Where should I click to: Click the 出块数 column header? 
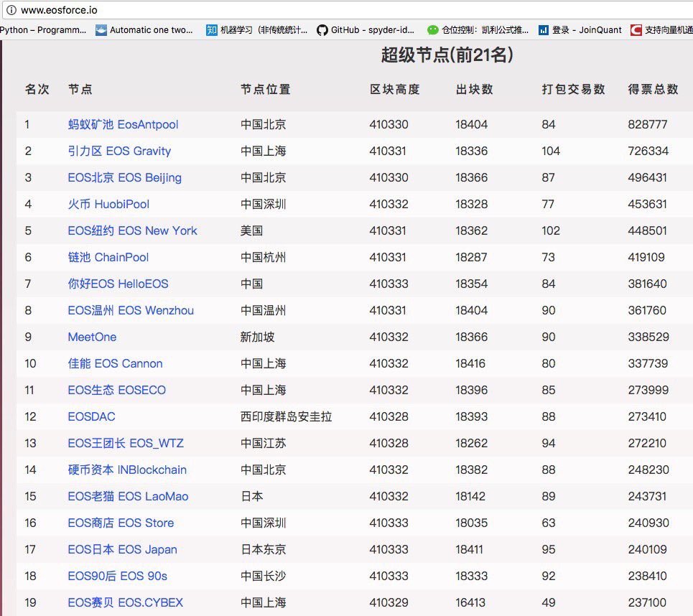(474, 89)
